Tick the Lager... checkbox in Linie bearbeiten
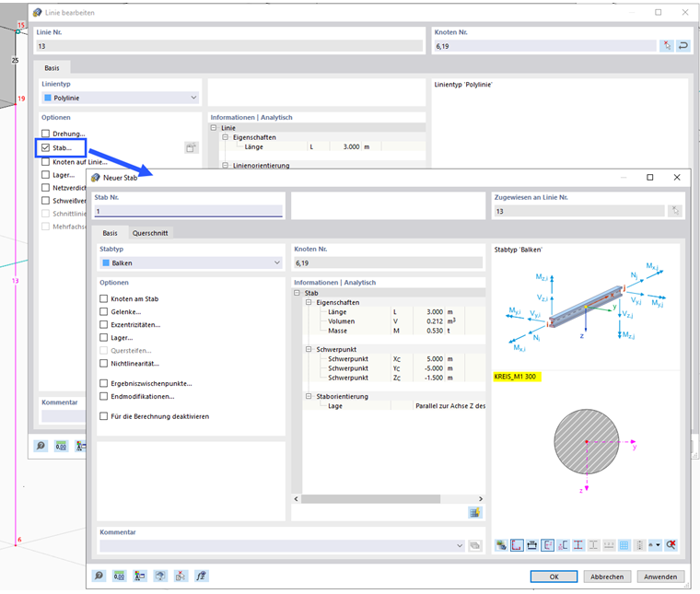700x594 pixels. (45, 175)
